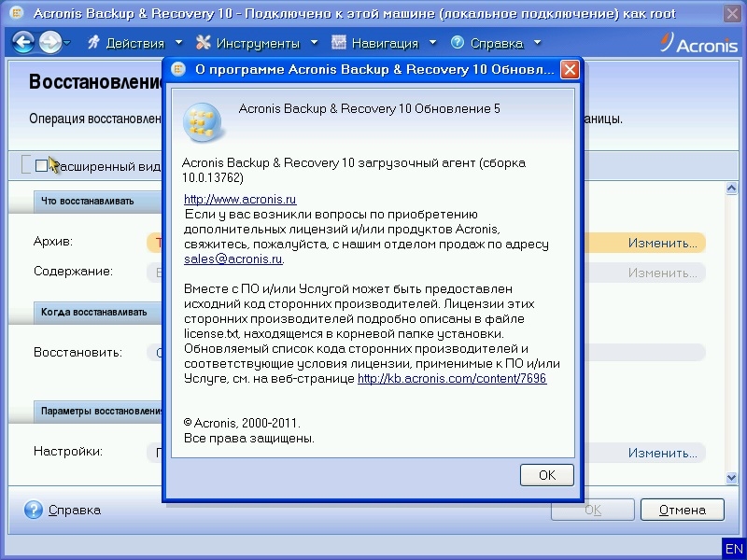Screen dimensions: 747x560
Task: Click the scrollbar down arrow on right
Action: point(731,478)
